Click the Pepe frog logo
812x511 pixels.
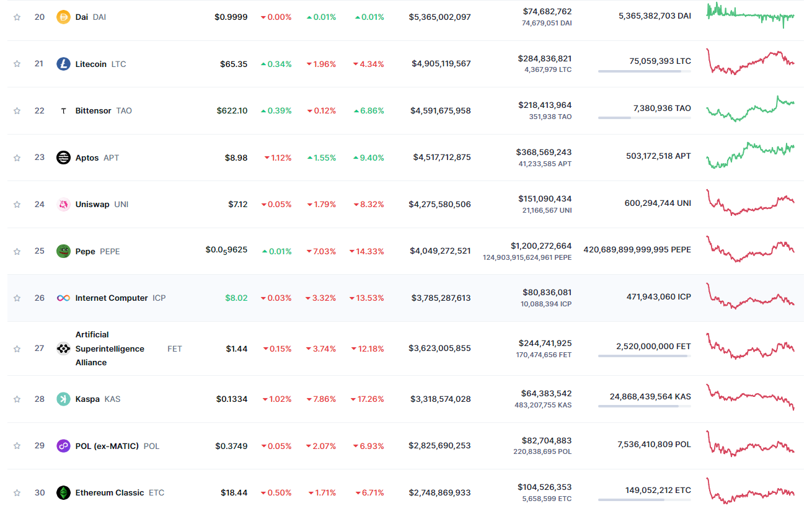pyautogui.click(x=63, y=251)
